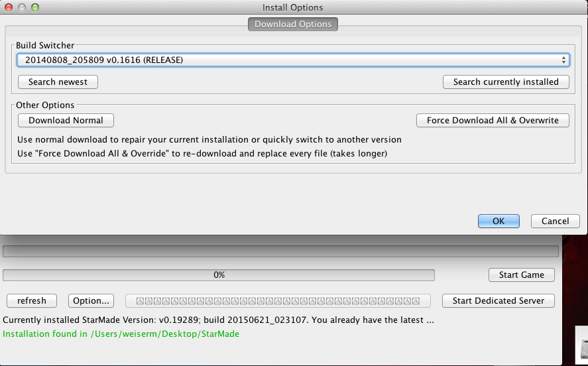Screen dimensions: 588x366
Task: Click the empty upper progress bar
Action: pos(280,252)
